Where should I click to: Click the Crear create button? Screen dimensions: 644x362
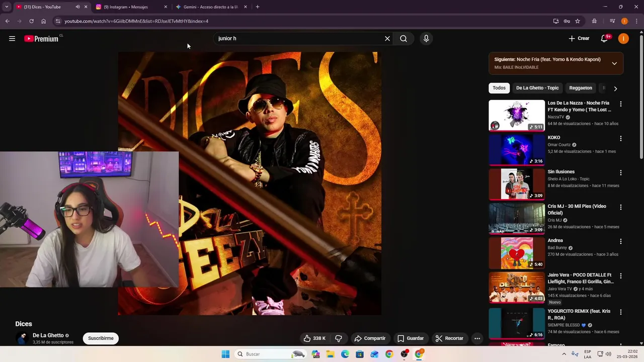(579, 39)
